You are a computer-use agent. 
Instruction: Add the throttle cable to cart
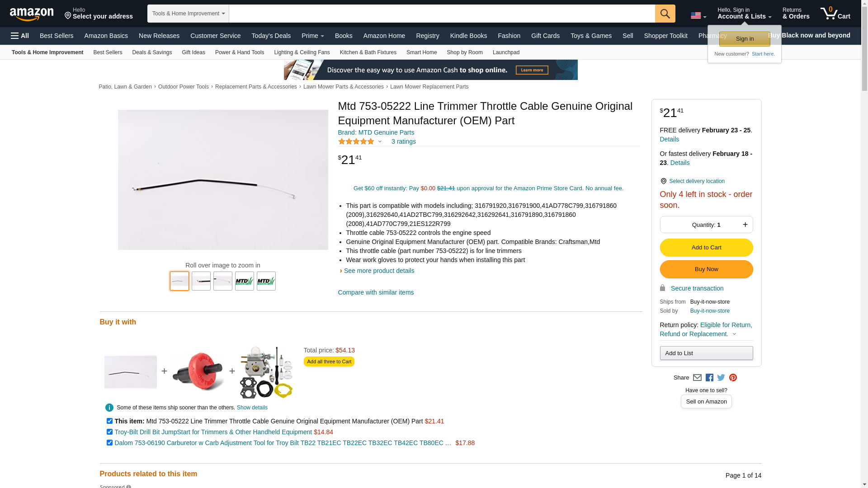point(706,248)
